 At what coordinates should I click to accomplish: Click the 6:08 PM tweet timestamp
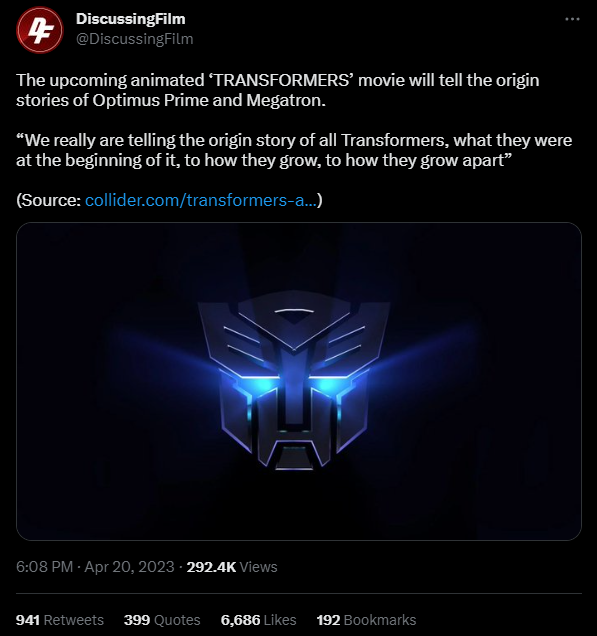pos(44,567)
